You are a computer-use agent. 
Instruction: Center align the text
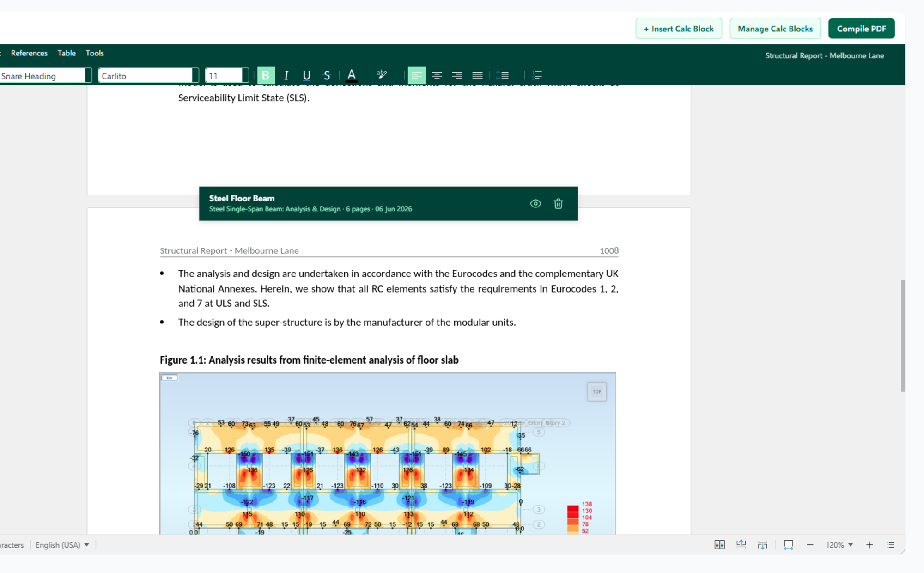tap(437, 75)
